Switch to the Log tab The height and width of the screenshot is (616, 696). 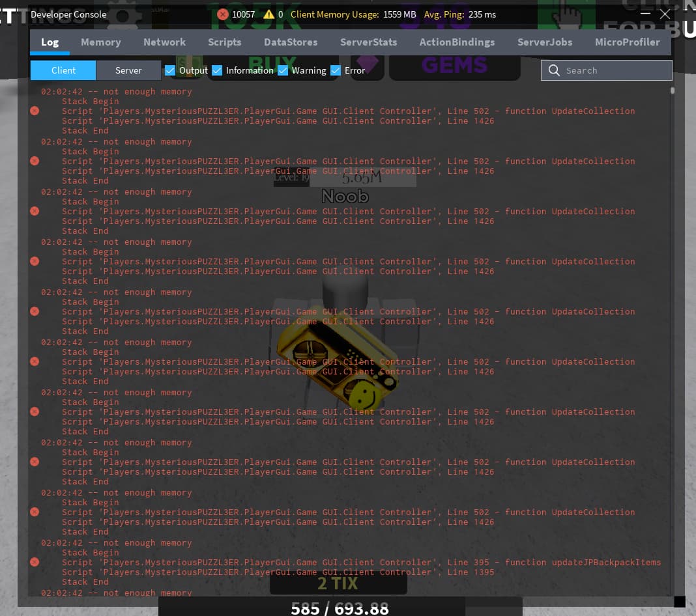click(x=50, y=42)
